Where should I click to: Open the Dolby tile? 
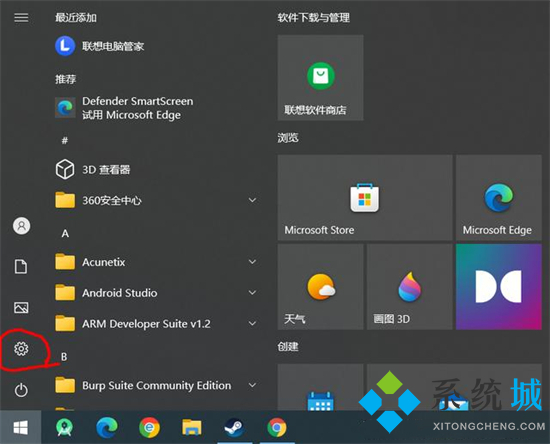[498, 287]
